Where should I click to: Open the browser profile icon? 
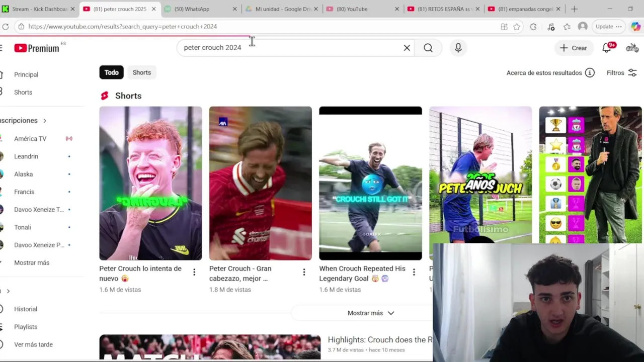click(583, 27)
